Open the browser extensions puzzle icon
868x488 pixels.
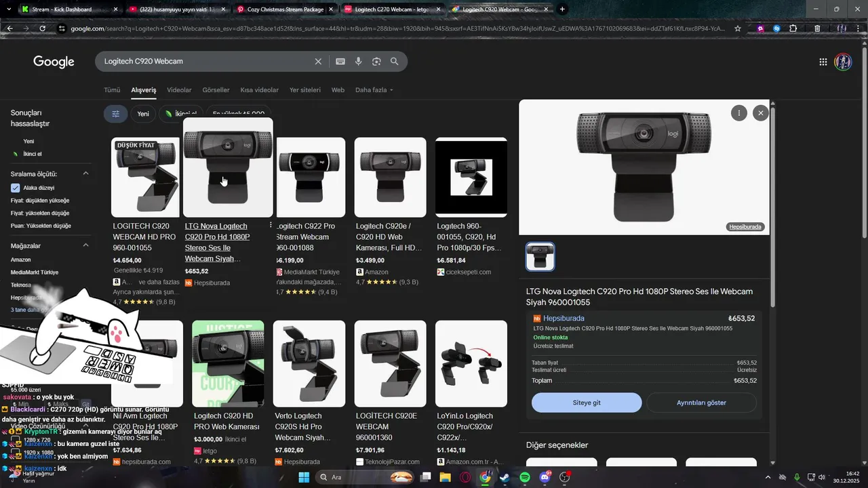(793, 28)
